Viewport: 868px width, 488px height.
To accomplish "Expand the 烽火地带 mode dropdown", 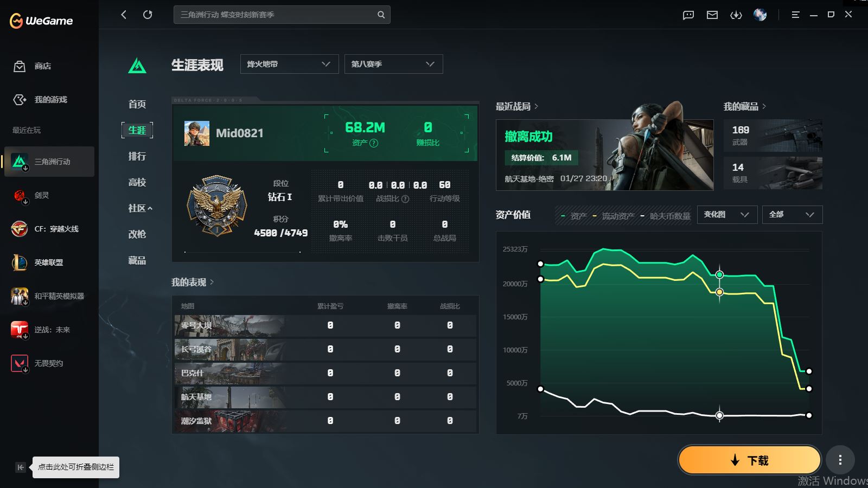I will click(x=289, y=64).
